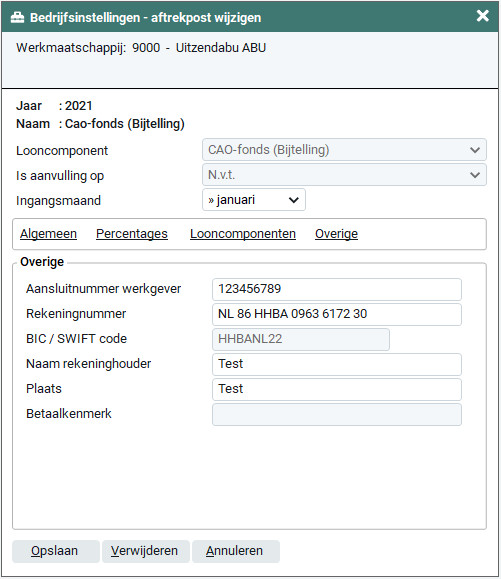Close the aftrekpost wijzigen dialog
The height and width of the screenshot is (579, 501).
[x=483, y=16]
